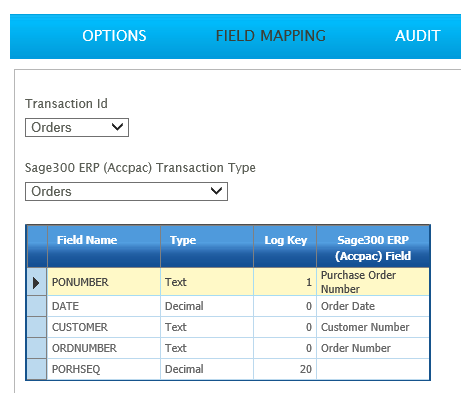
Task: Open the Transaction Id dropdown arrow
Action: coord(117,127)
